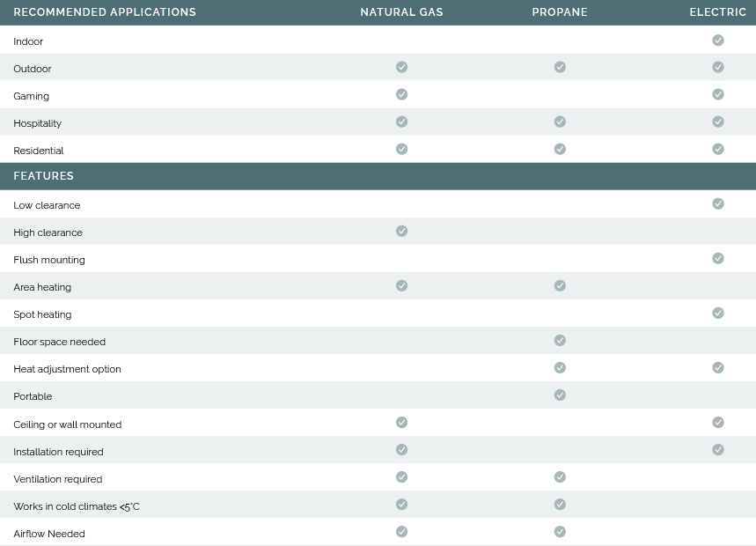Click Propane checkmark in Airflow Needed row

560,532
